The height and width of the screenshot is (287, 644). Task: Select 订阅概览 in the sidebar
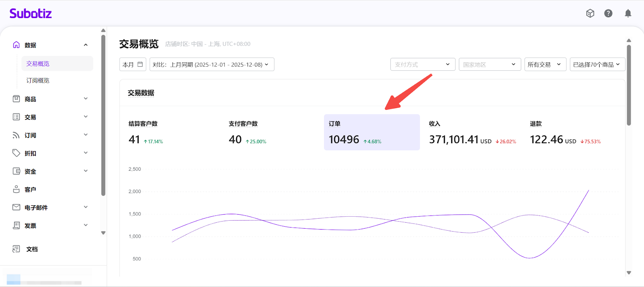coord(38,80)
